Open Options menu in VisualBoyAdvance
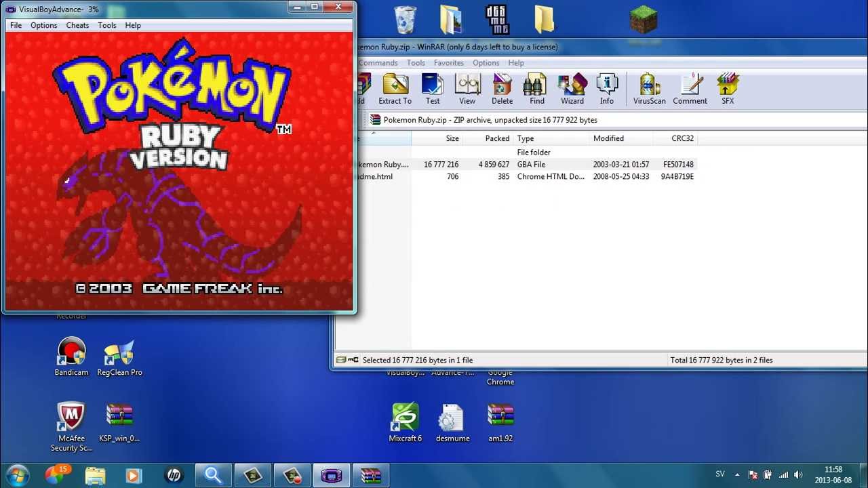The image size is (868, 488). [43, 25]
